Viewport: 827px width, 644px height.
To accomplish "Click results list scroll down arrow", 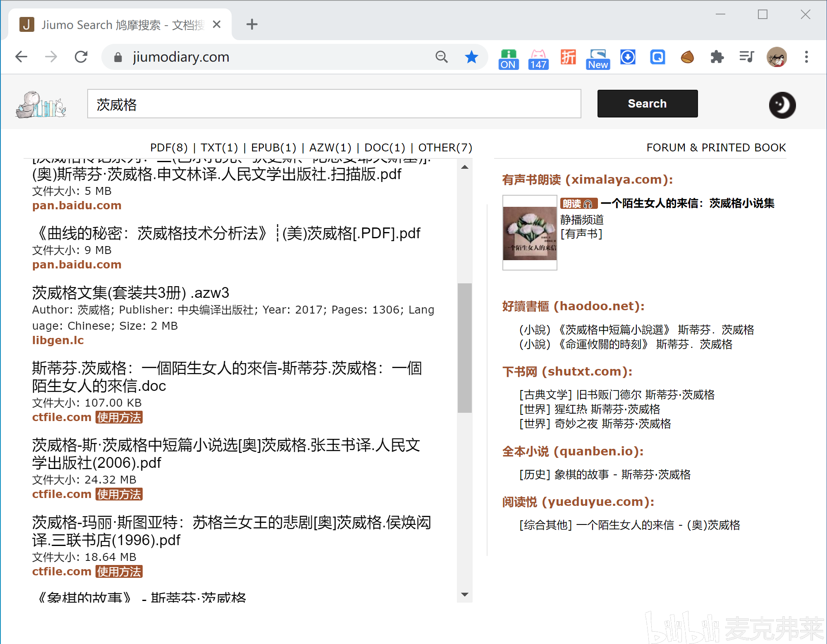I will (x=465, y=595).
